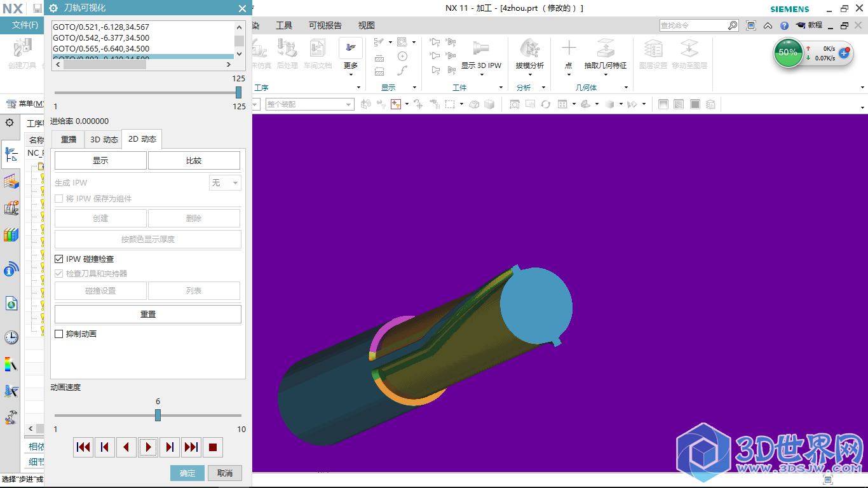Click the resource bar settings gear
The width and height of the screenshot is (868, 488).
10,122
